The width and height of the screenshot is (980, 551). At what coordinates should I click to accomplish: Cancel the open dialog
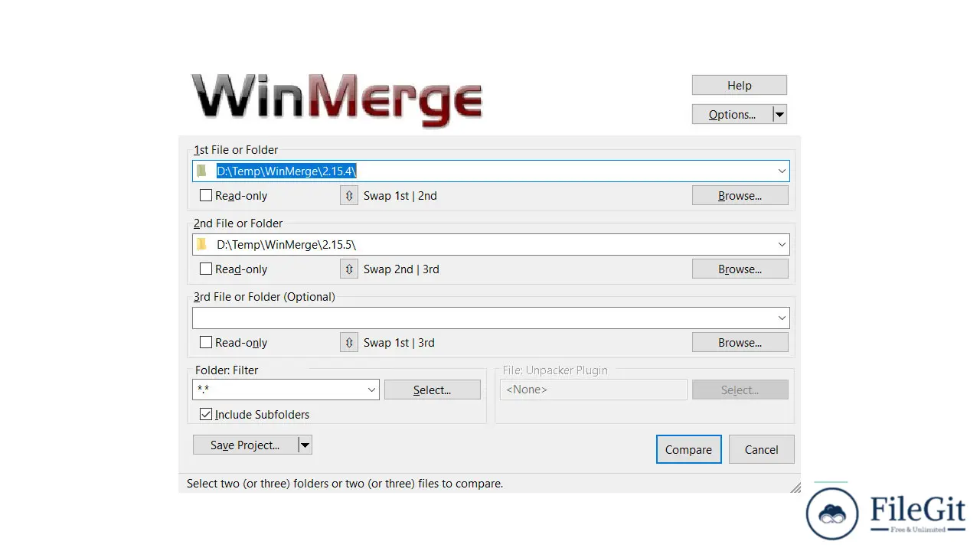(762, 450)
